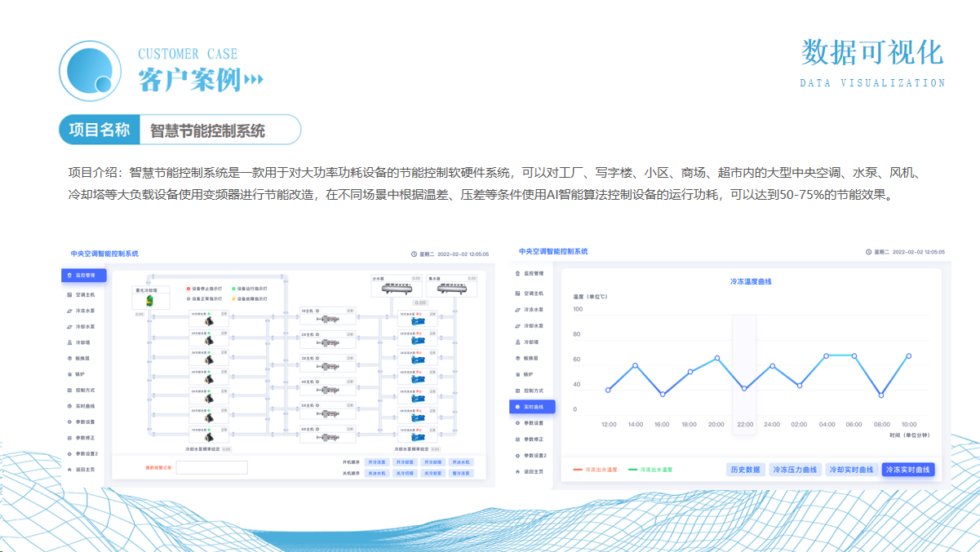Switch to the 冷却实时曲线 chart
Screen dimensions: 980x552
coord(851,470)
